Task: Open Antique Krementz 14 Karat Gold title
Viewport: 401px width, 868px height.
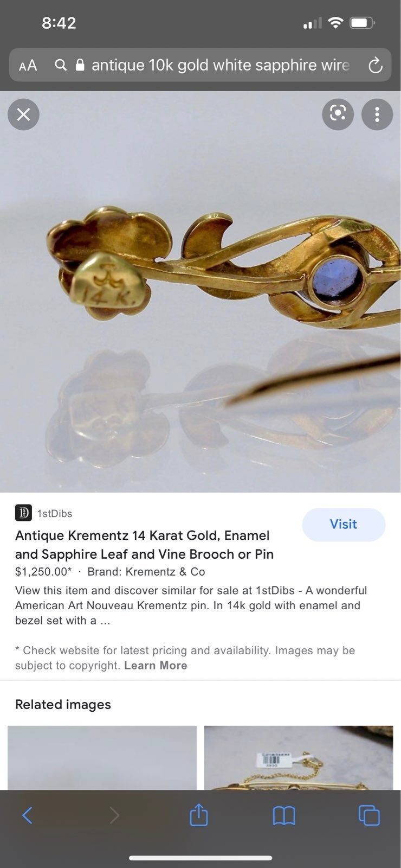Action: click(x=144, y=545)
